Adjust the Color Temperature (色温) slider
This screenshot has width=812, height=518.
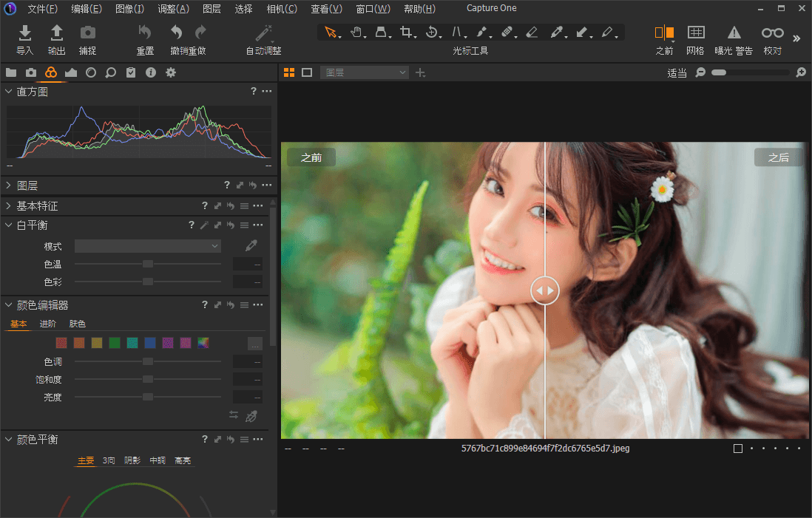coord(148,264)
